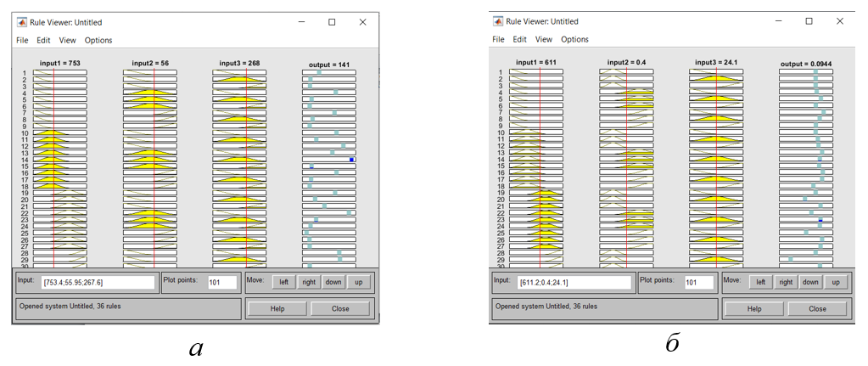Click Help in the viewer with output = 141
Viewport: 868px width, 366px height.
[x=277, y=308]
